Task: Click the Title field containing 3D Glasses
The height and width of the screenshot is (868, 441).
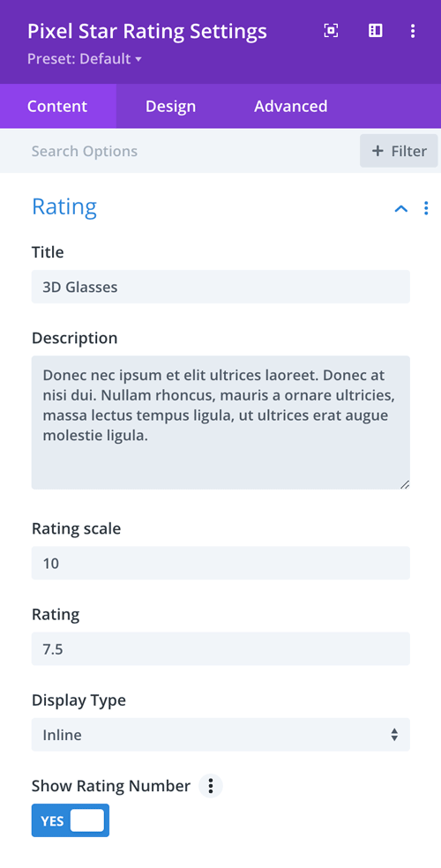Action: 220,287
